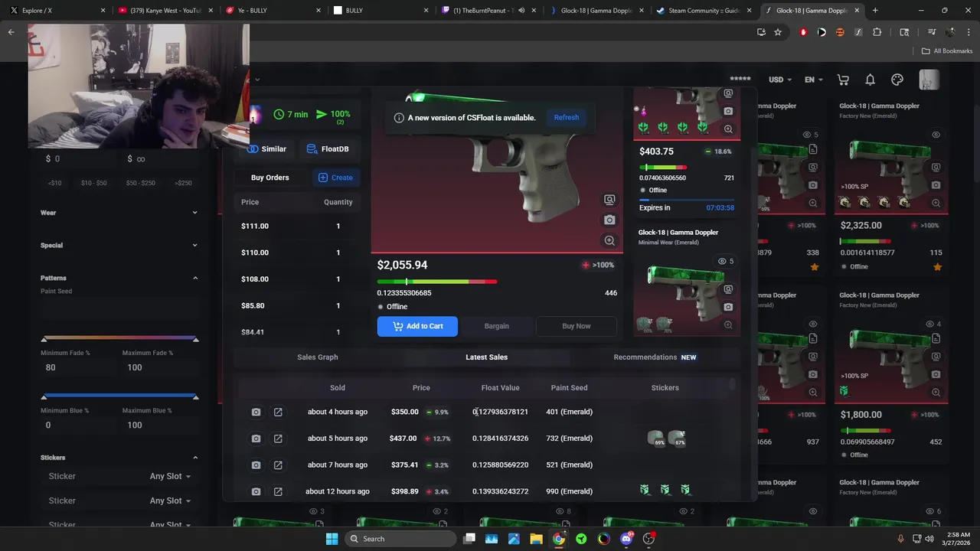This screenshot has height=551, width=980.
Task: Click the red hand blocker extension icon
Action: coord(803,32)
